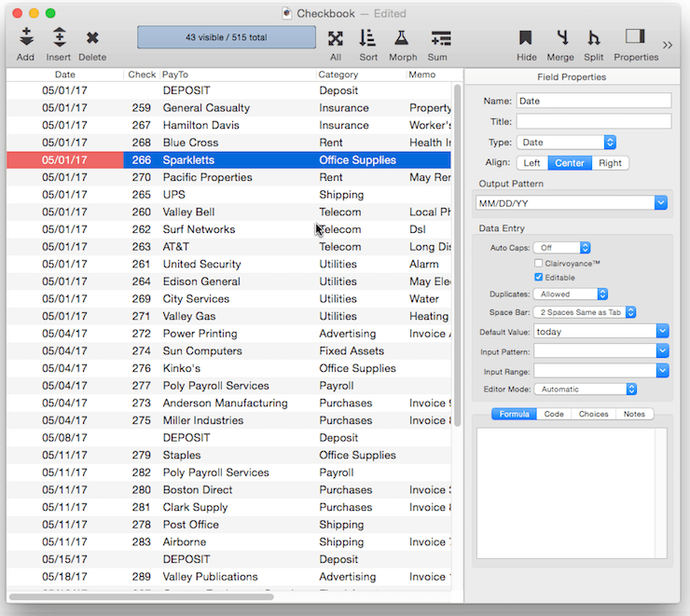Click the vertical scrollbar of the table

457,255
